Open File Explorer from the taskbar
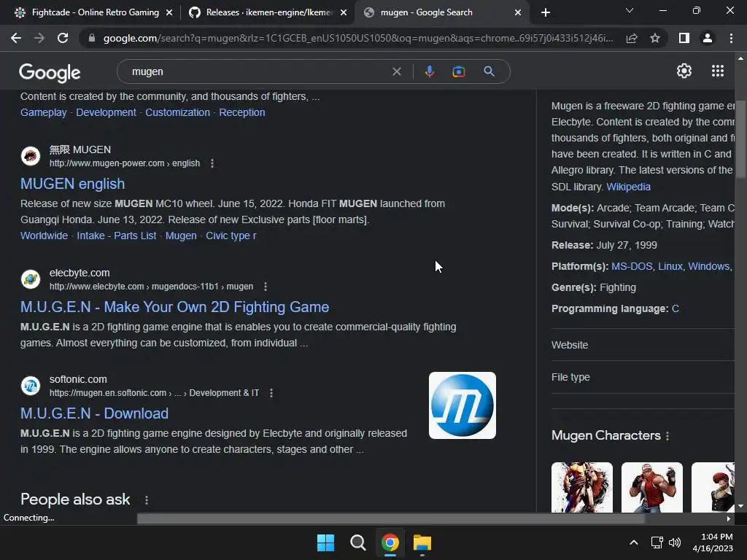 [x=422, y=542]
